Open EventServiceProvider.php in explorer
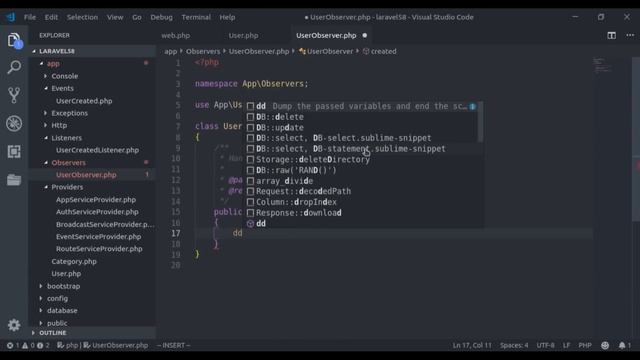 [x=98, y=237]
